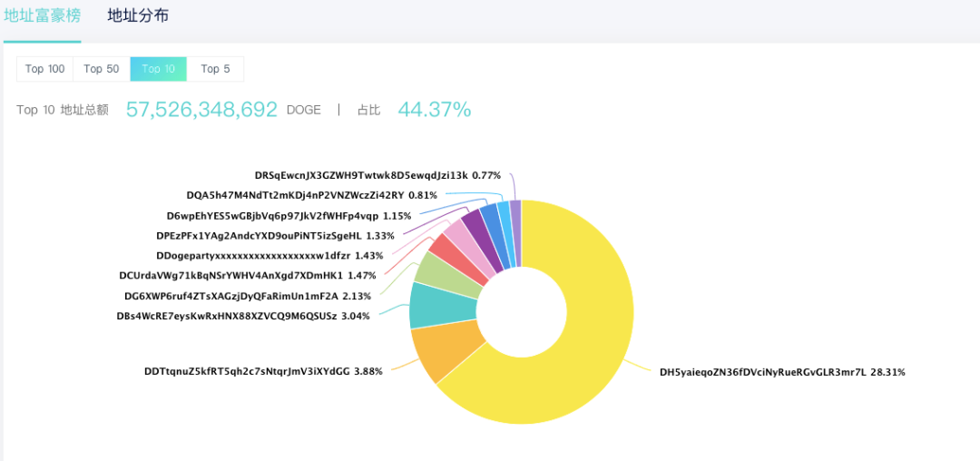Select the Top 50 filter

pos(101,69)
